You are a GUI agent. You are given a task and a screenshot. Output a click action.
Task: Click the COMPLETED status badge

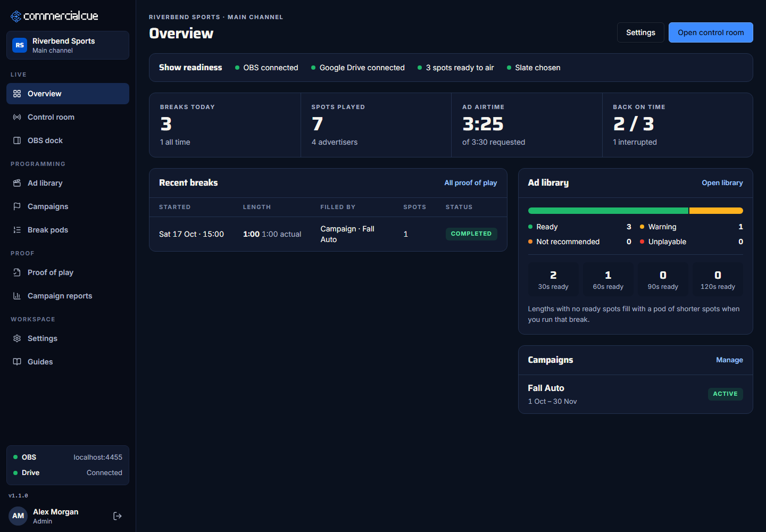click(471, 234)
